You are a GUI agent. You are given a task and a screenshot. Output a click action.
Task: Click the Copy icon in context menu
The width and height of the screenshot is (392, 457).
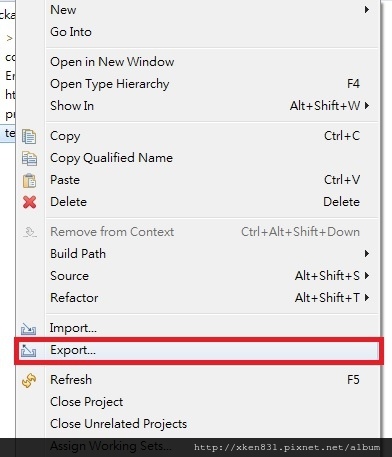pyautogui.click(x=29, y=136)
